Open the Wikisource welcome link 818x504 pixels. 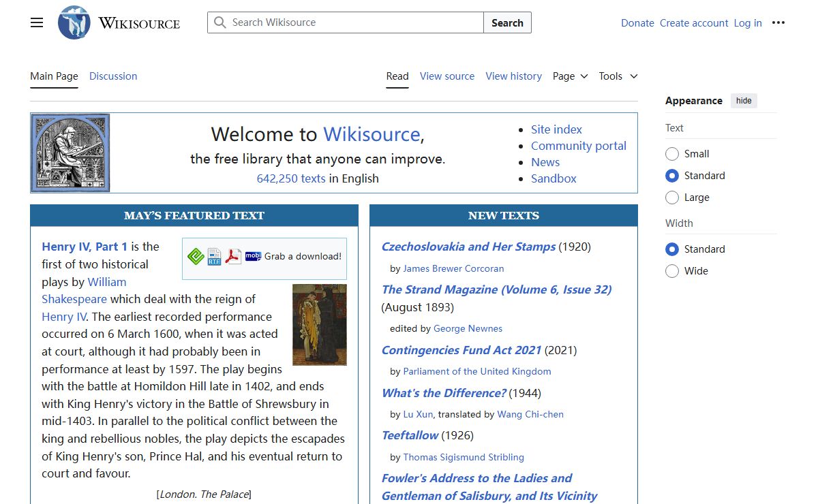point(372,134)
